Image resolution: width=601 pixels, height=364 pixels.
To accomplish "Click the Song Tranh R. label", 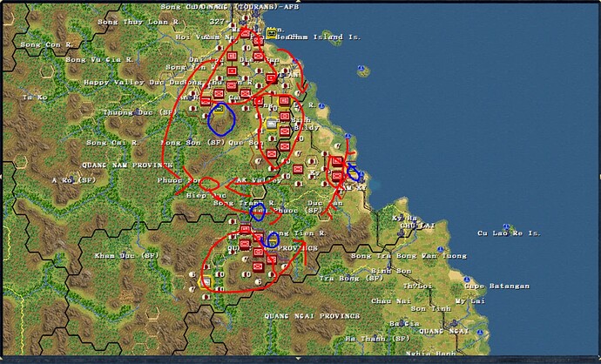I will pyautogui.click(x=244, y=203).
